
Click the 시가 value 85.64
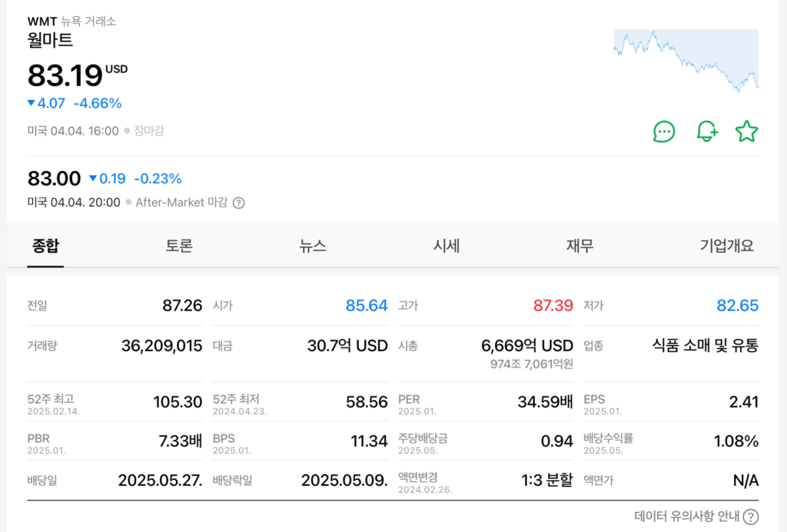pos(367,306)
